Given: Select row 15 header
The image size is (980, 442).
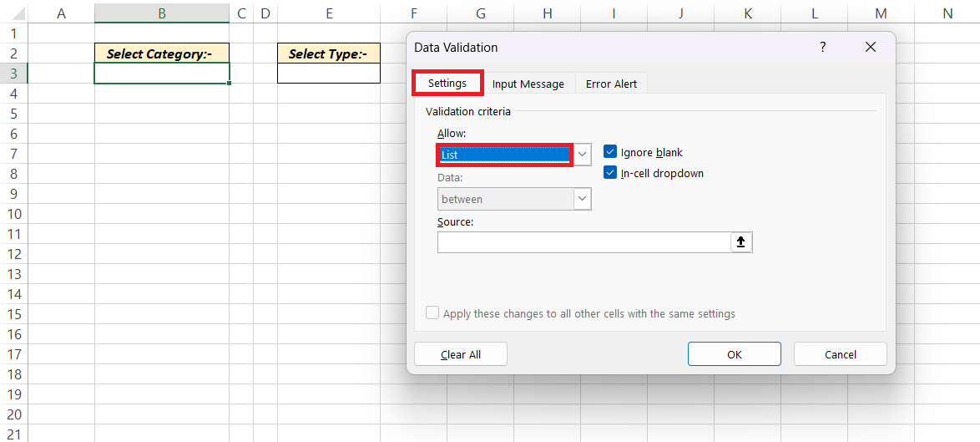Looking at the screenshot, I should pos(13,314).
